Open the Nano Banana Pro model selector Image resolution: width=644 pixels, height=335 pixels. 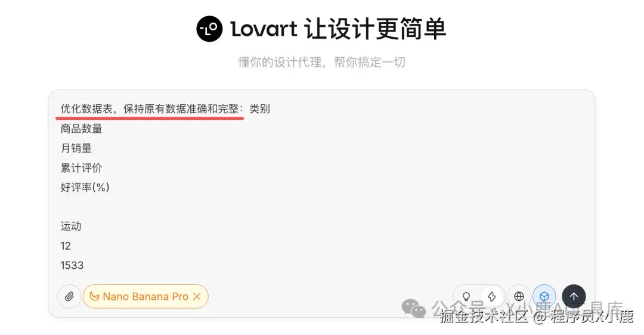(145, 296)
